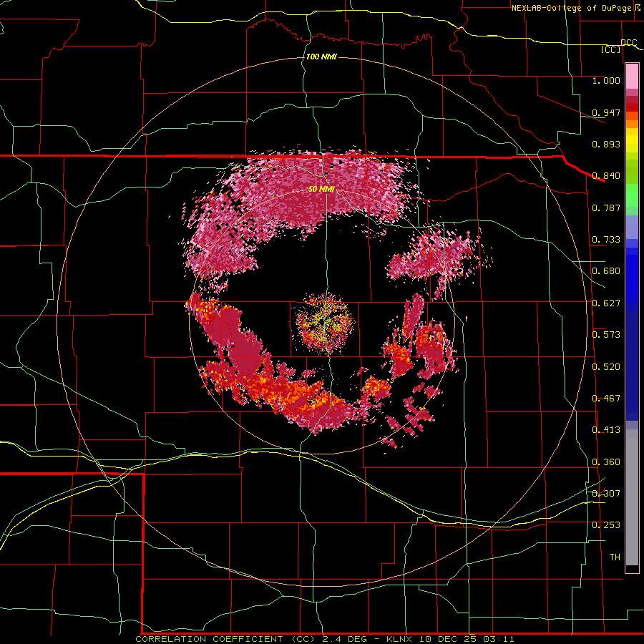Click the pink top segment of color bar
Image resolution: width=644 pixels, height=644 pixels.
click(x=632, y=77)
